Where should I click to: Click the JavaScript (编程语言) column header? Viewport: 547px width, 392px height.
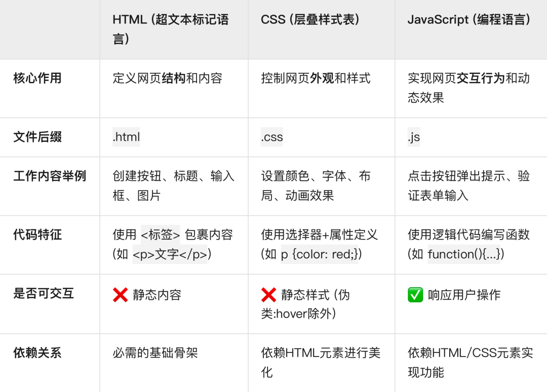pos(469,20)
